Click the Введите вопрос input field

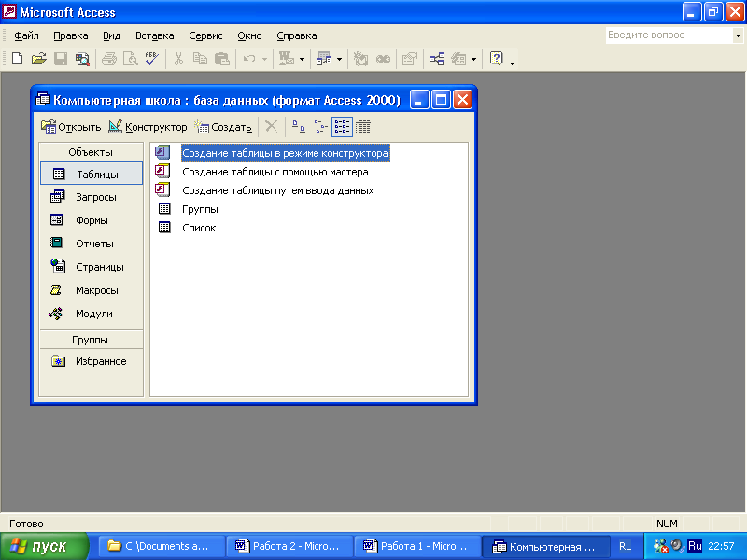click(x=669, y=35)
